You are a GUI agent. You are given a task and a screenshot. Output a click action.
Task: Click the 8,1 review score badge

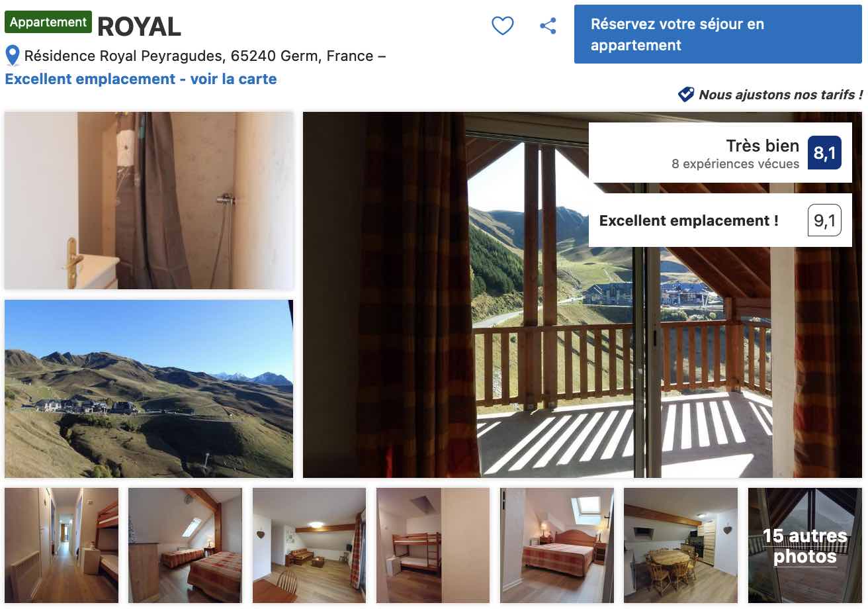click(824, 153)
